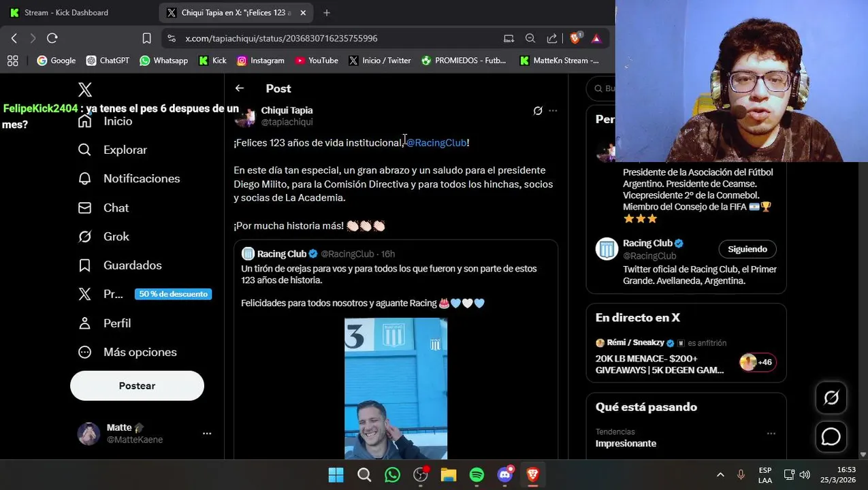Go to Inicio in the sidebar

click(105, 121)
